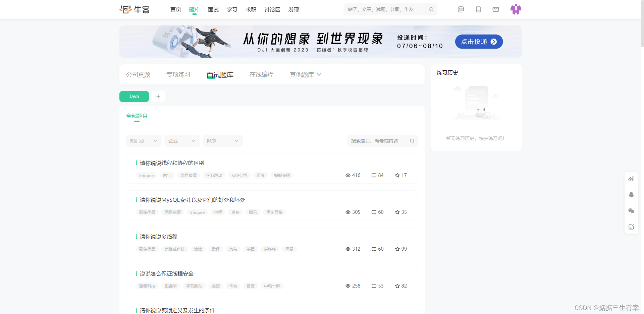Click the green Java category button

click(x=134, y=97)
